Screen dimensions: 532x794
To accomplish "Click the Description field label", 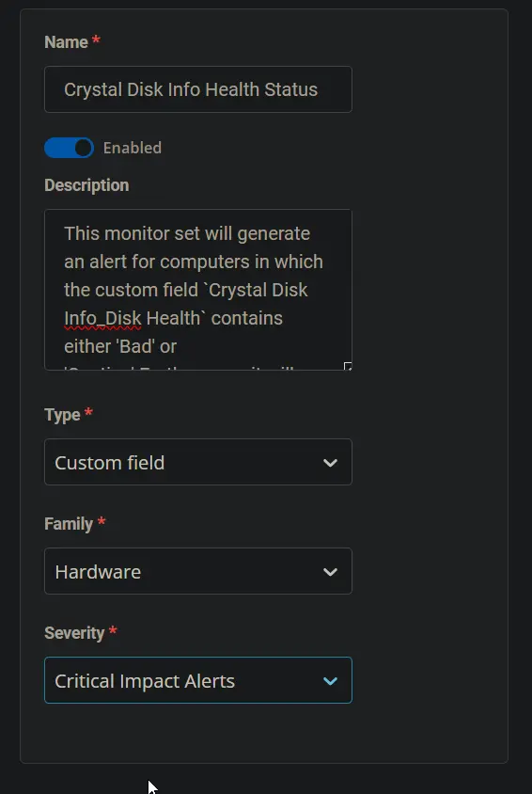I will 86,185.
